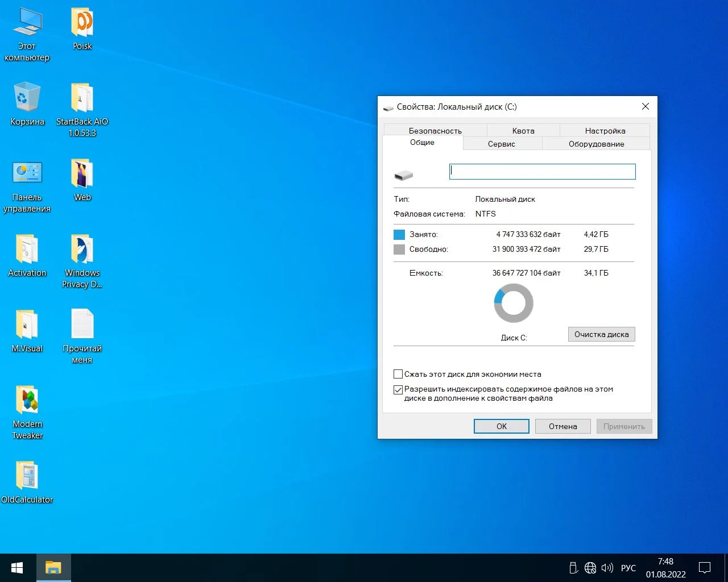Open the Этот компьютер desktop icon
This screenshot has width=728, height=582.
[27, 35]
